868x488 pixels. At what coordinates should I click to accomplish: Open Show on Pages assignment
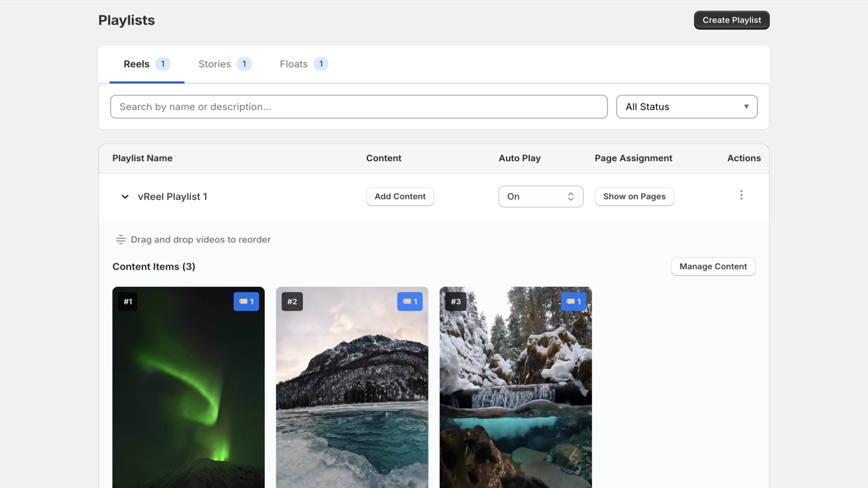634,196
